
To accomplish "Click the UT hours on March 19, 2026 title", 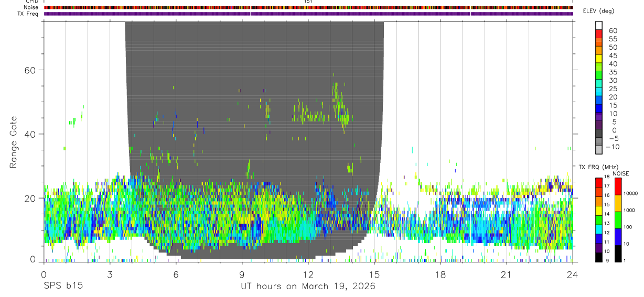I will point(308,287).
